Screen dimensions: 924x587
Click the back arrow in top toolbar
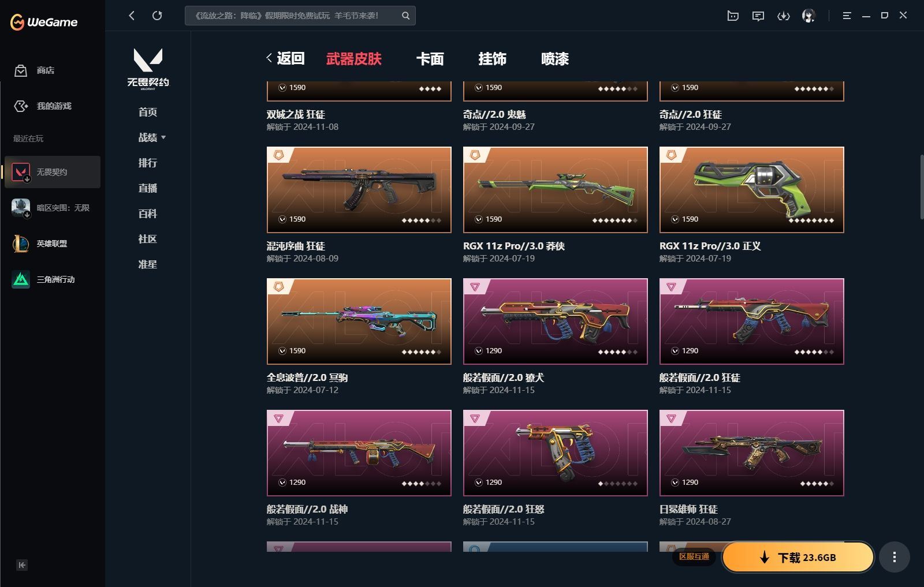point(132,16)
